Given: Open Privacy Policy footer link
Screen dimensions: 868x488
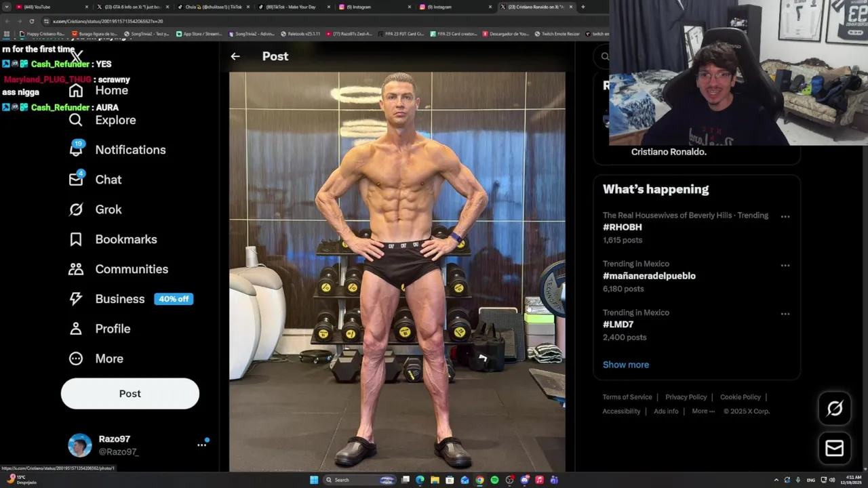Looking at the screenshot, I should pyautogui.click(x=686, y=397).
